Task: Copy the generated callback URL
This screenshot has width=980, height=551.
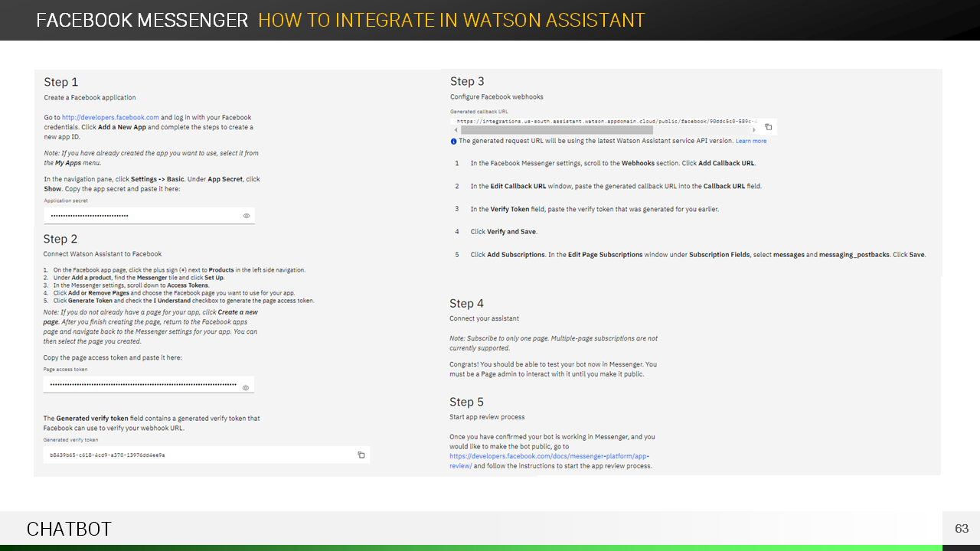Action: point(769,127)
